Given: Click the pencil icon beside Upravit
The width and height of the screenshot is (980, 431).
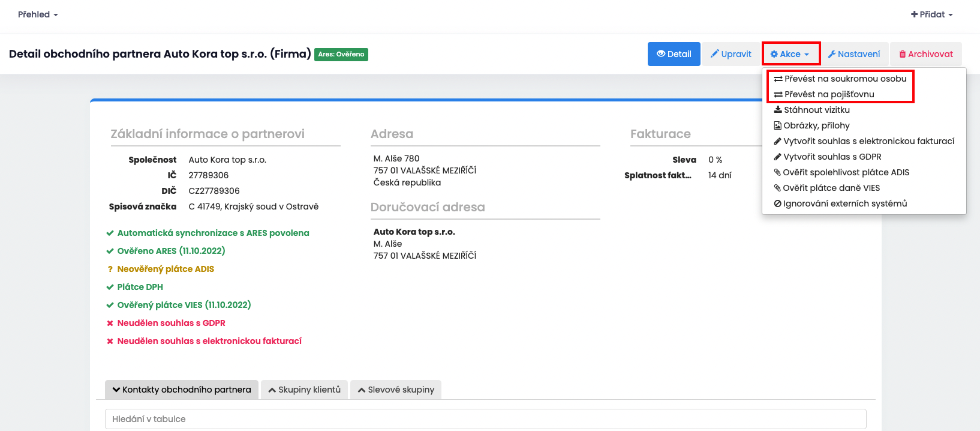Looking at the screenshot, I should [x=715, y=54].
